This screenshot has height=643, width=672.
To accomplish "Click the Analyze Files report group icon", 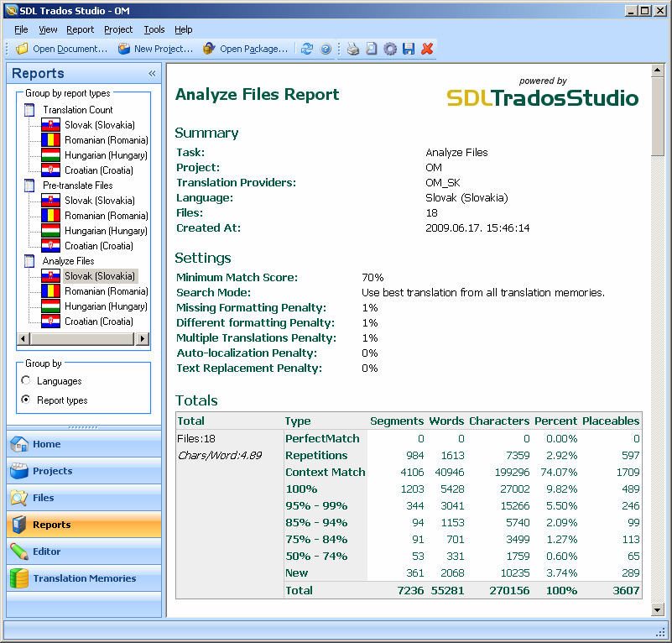I will pos(29,261).
